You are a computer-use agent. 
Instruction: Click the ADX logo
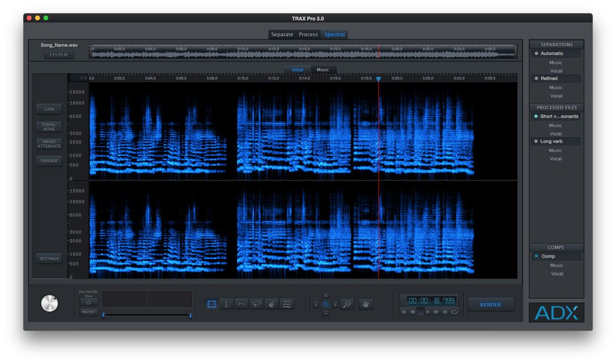coord(556,313)
